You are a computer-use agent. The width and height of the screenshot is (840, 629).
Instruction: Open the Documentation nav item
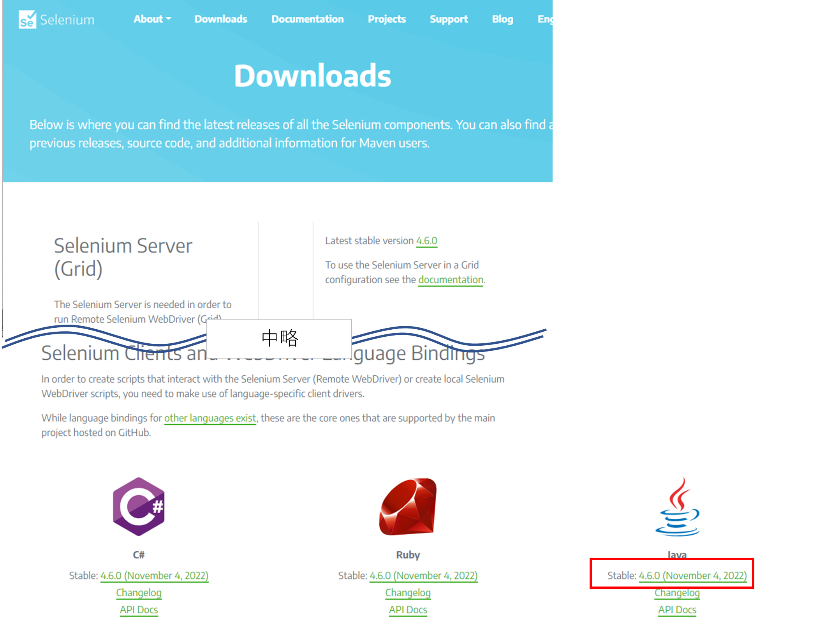(x=307, y=19)
